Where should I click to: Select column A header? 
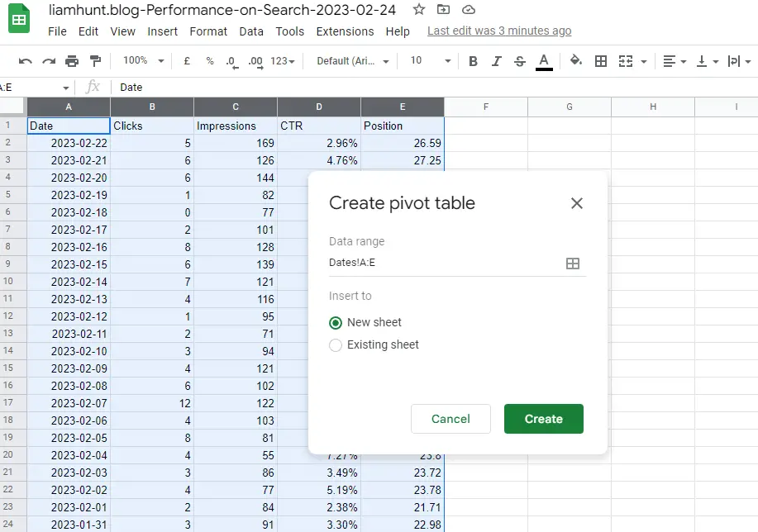pos(69,107)
